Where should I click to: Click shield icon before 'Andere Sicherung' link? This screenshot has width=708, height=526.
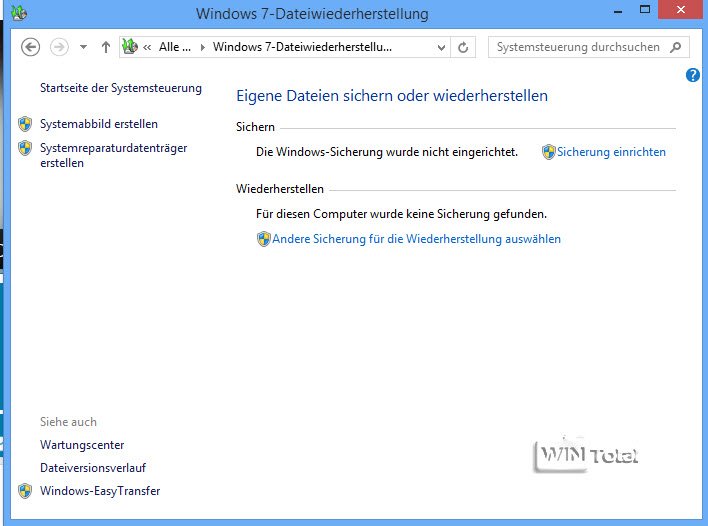[x=264, y=239]
